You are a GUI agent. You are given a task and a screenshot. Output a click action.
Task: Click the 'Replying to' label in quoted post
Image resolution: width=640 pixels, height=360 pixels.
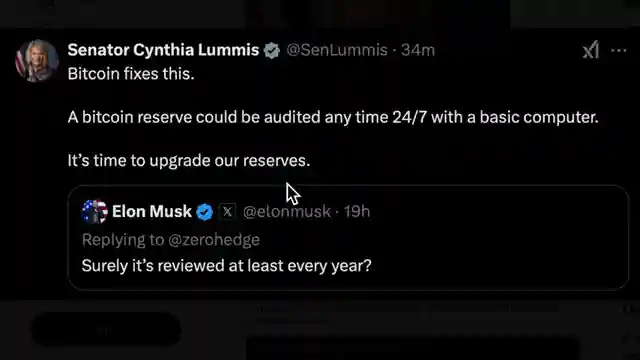(123, 240)
